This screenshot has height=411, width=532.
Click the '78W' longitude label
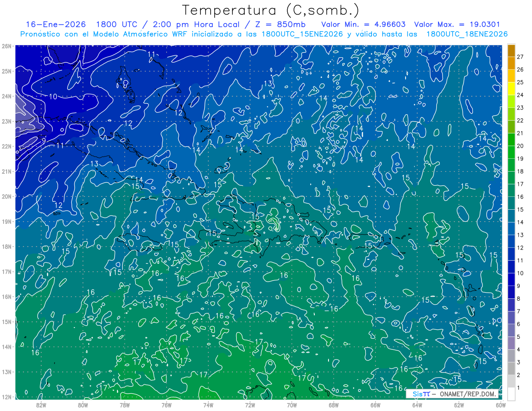(125, 405)
